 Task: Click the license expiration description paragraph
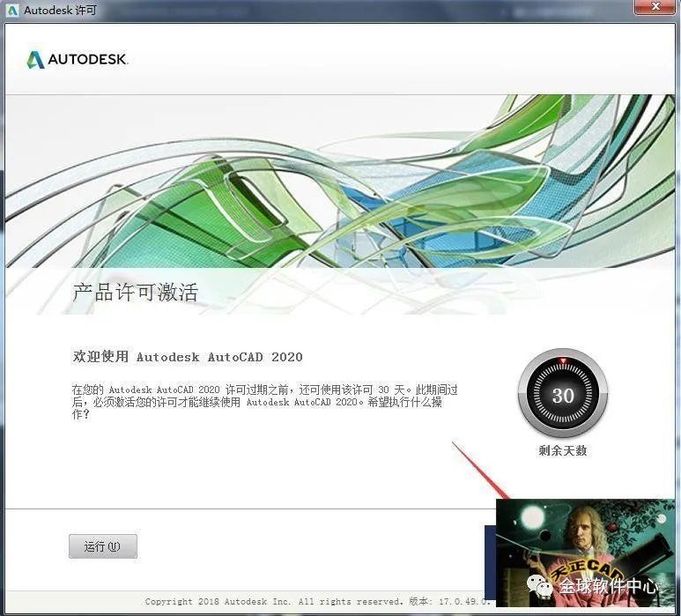264,402
